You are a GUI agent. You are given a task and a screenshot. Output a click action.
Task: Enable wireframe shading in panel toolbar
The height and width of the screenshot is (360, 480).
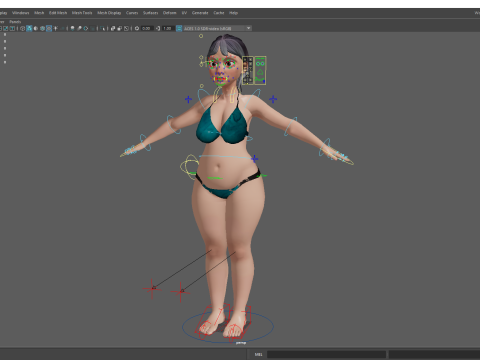(x=22, y=28)
